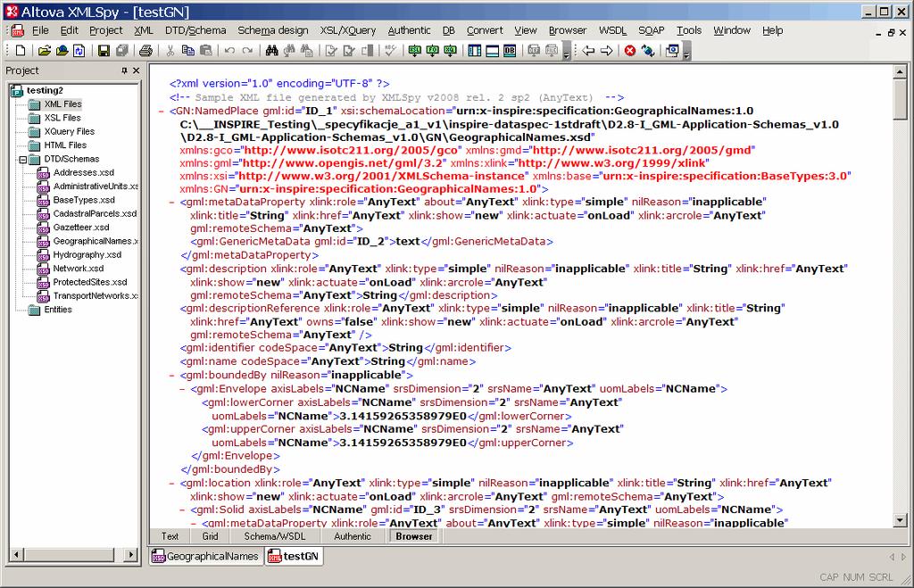Open the browser toolbar overflow options arrow
This screenshot has height=588, width=914.
pos(686,51)
